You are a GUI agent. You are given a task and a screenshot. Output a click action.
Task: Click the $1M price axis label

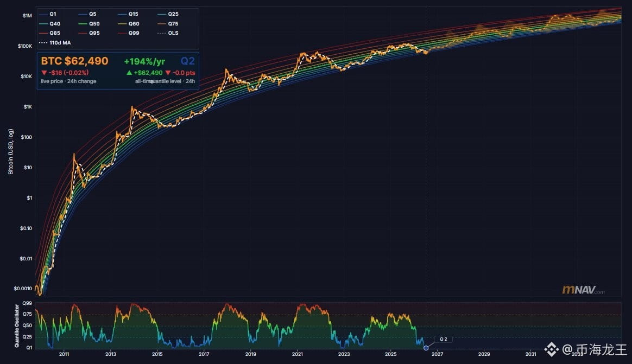coord(27,16)
